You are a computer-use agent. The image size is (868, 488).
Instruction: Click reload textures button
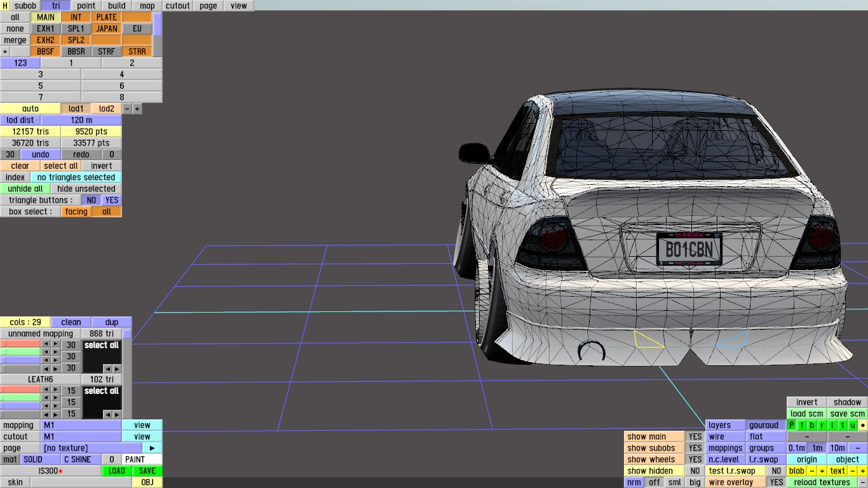(x=822, y=482)
